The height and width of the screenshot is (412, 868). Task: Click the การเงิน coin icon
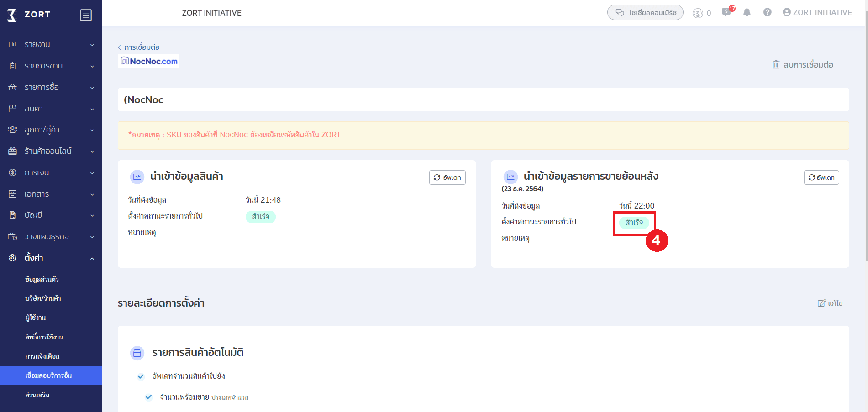[x=12, y=172]
